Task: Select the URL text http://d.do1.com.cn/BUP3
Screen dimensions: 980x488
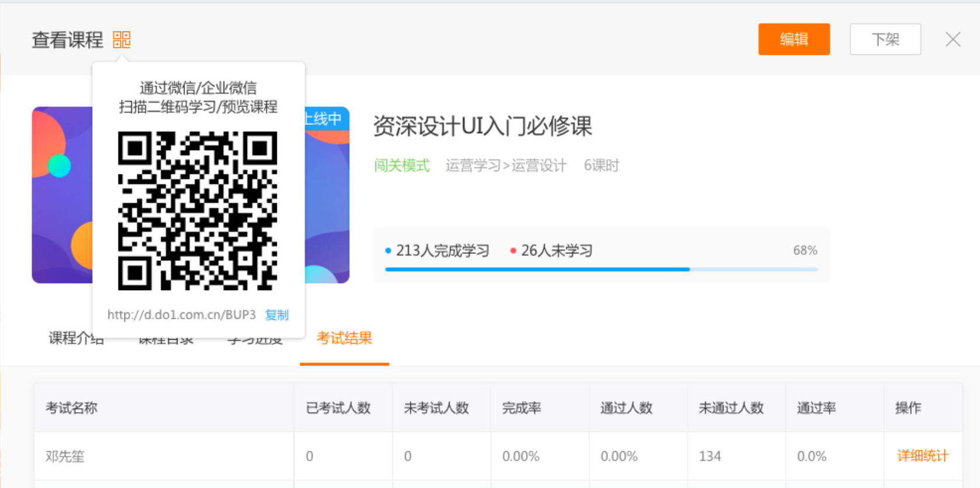Action: [182, 315]
